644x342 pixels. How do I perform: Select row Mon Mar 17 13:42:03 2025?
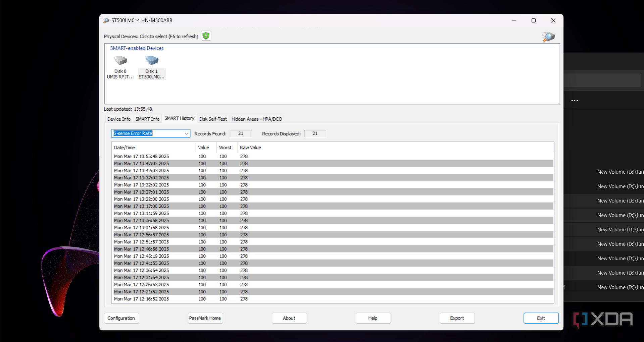coord(333,171)
